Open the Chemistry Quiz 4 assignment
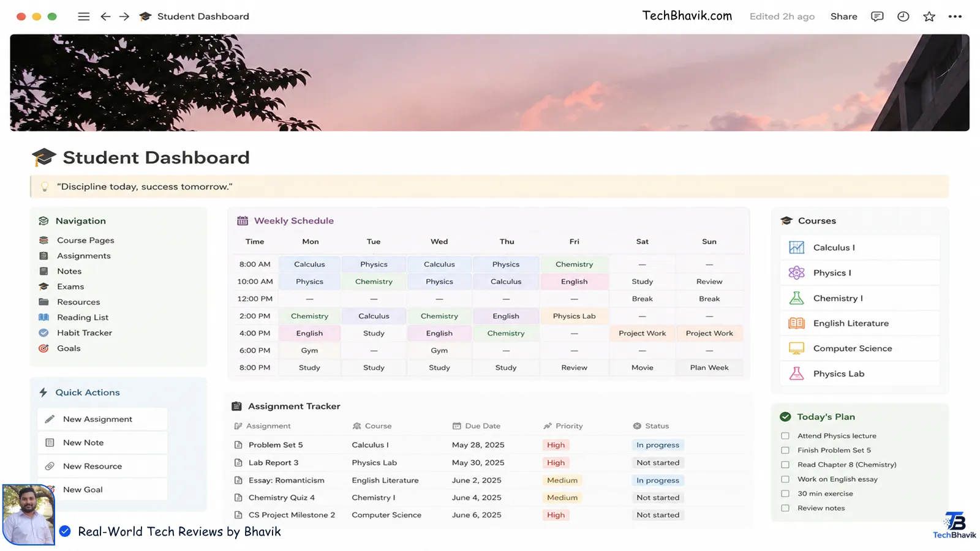The width and height of the screenshot is (980, 551). point(282,498)
